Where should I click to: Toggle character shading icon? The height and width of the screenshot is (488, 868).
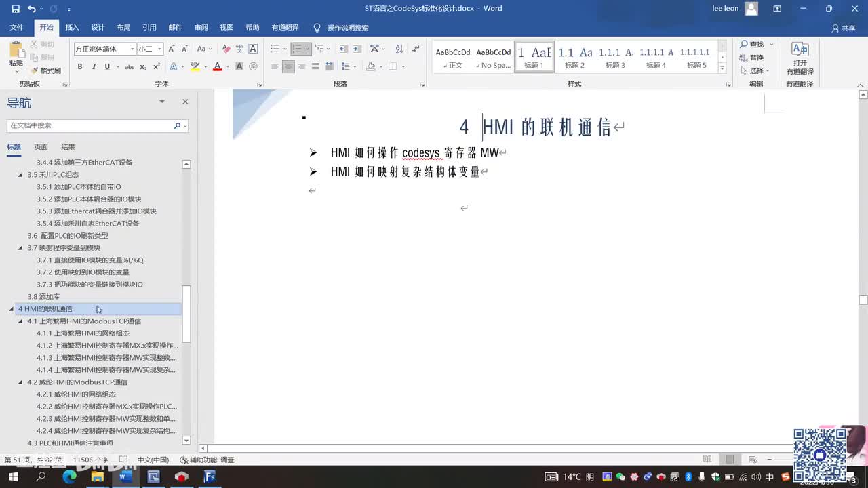[x=239, y=66]
